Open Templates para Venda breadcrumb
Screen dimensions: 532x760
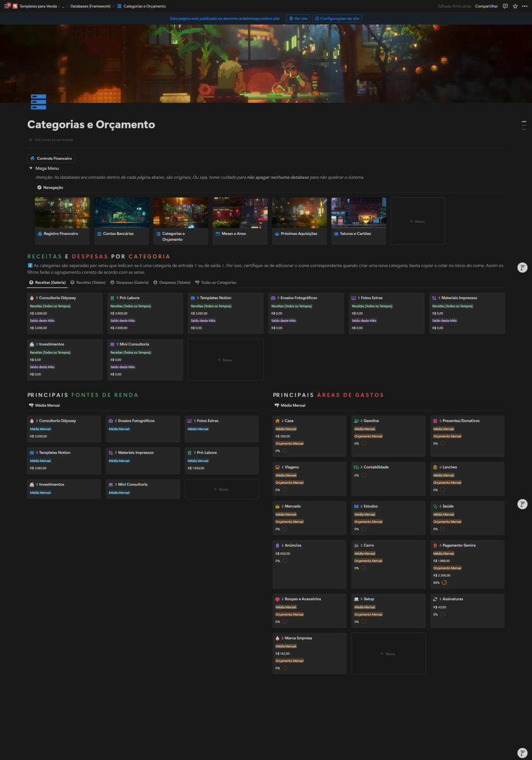[34, 6]
